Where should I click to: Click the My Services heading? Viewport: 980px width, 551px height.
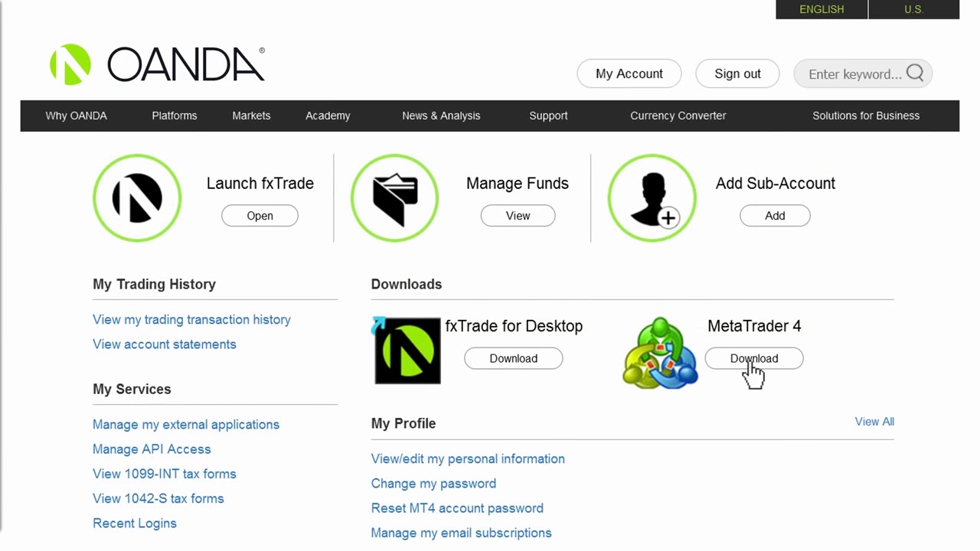132,389
